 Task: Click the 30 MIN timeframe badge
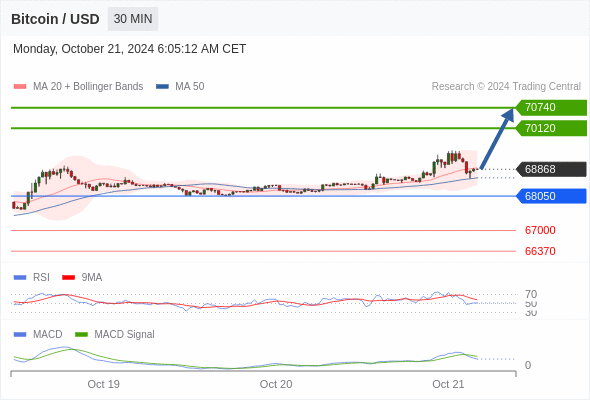133,19
